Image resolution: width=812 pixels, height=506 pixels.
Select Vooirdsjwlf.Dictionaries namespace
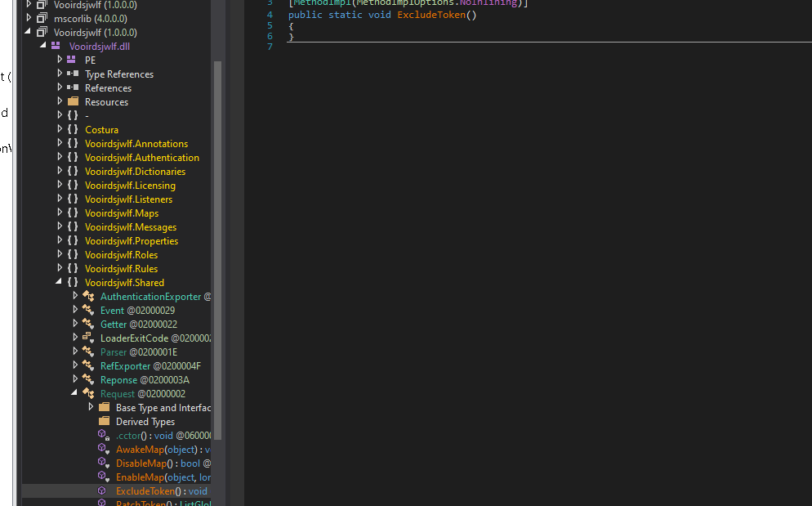click(x=135, y=171)
